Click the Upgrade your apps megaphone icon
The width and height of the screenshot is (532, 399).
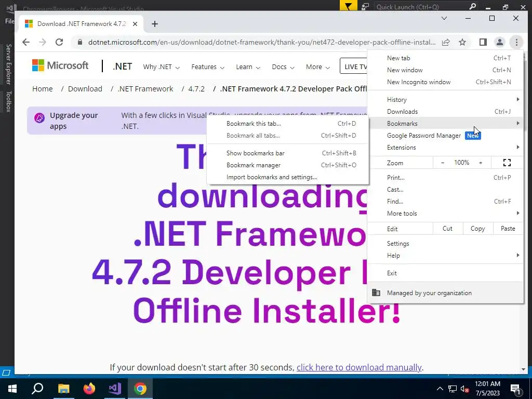[x=39, y=118]
